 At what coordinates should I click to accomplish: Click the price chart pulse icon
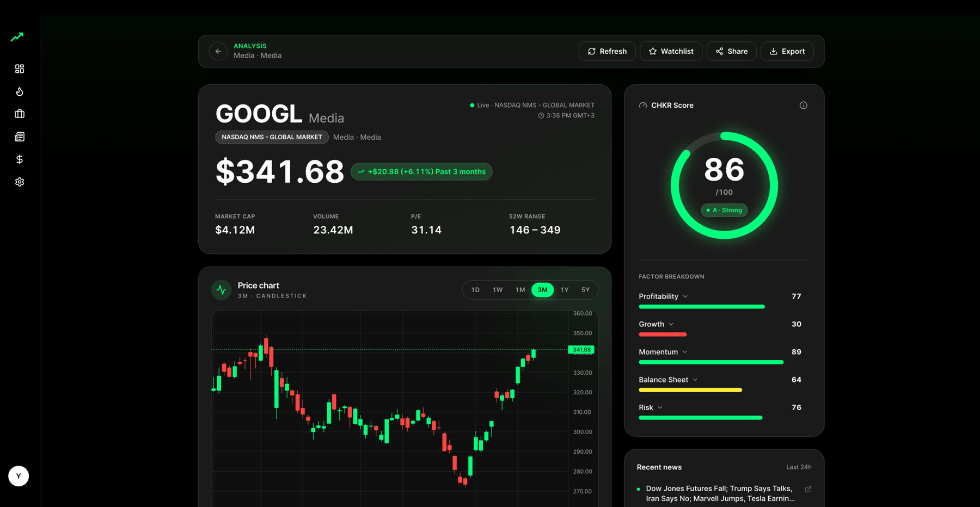(x=222, y=290)
